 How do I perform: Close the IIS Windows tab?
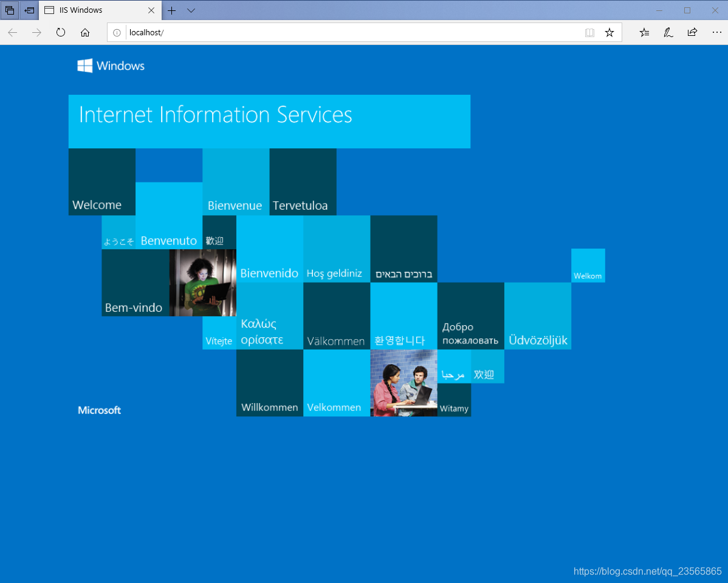click(x=151, y=10)
